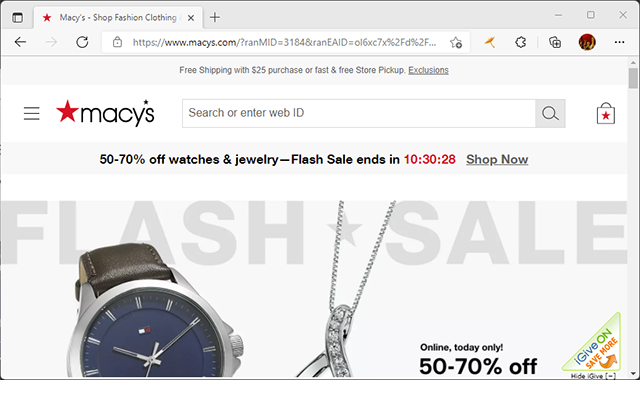This screenshot has width=640, height=400.
Task: Click the Search or enter web ID field
Action: (x=359, y=113)
